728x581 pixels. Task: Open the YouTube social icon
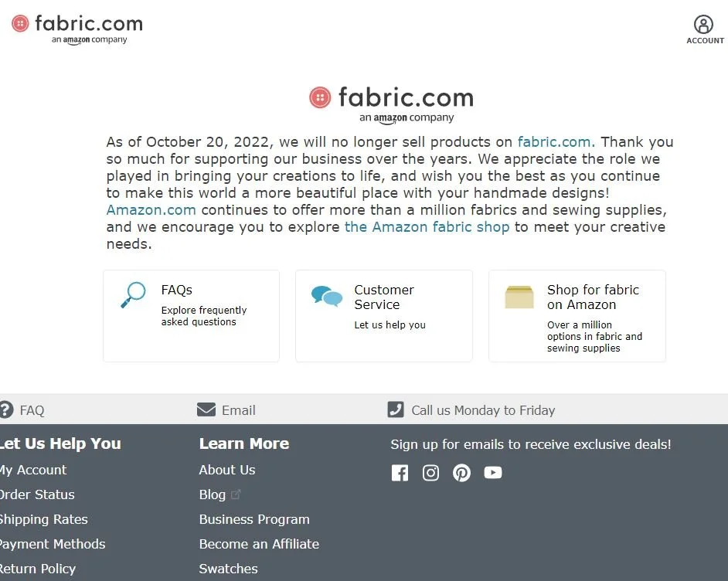(492, 472)
